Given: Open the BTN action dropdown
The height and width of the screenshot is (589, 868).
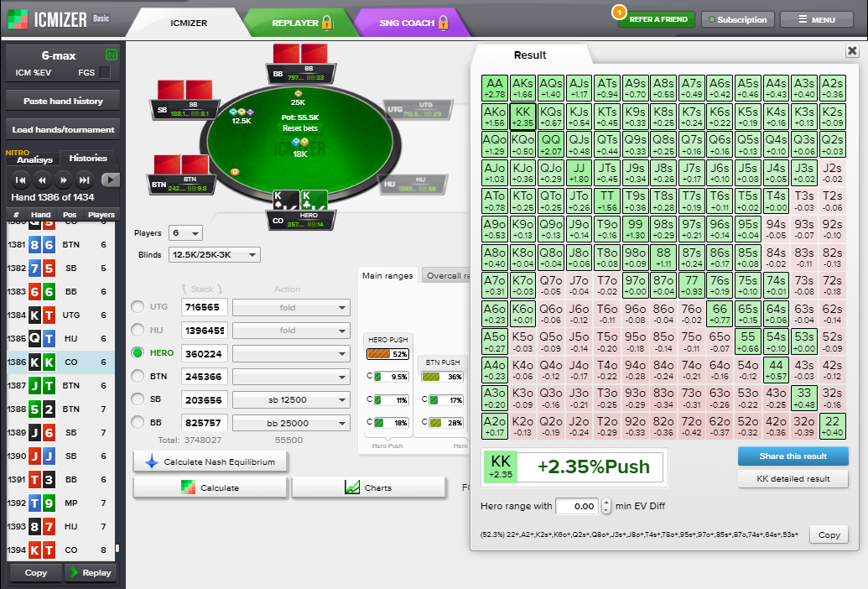Looking at the screenshot, I should pos(291,377).
